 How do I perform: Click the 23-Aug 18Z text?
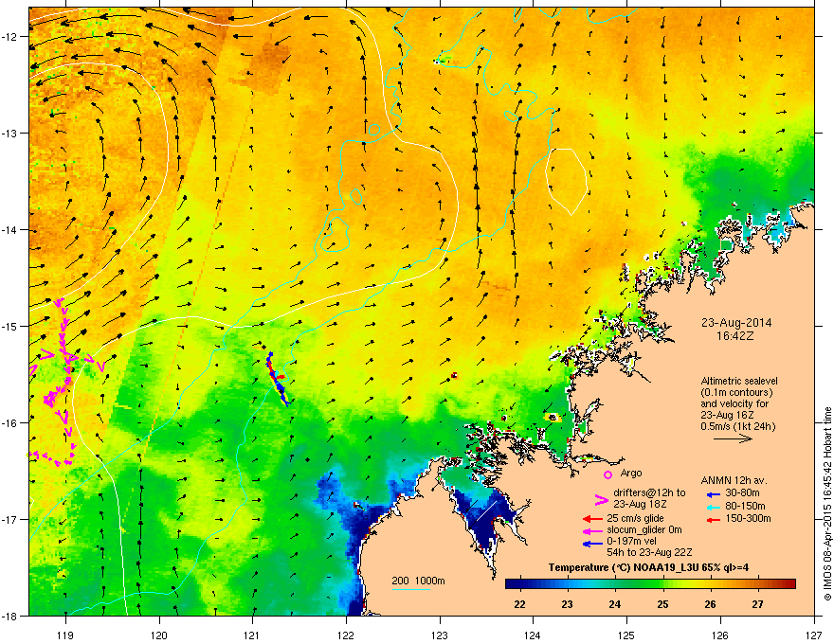[x=640, y=504]
